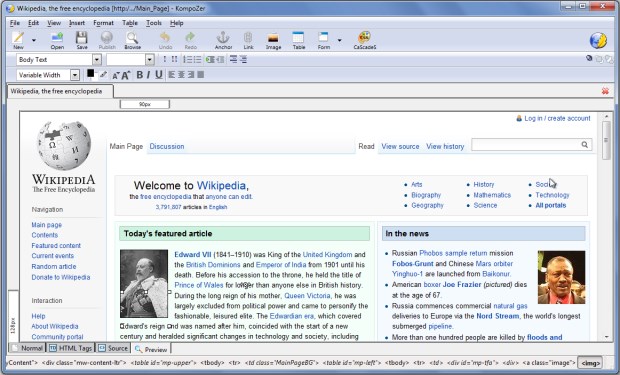Switch to Source view tab
Screen dimensions: 620x375
(x=113, y=348)
